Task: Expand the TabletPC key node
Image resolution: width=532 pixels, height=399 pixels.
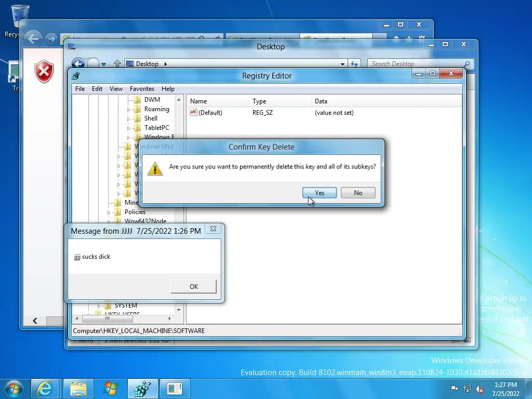Action: coord(128,128)
